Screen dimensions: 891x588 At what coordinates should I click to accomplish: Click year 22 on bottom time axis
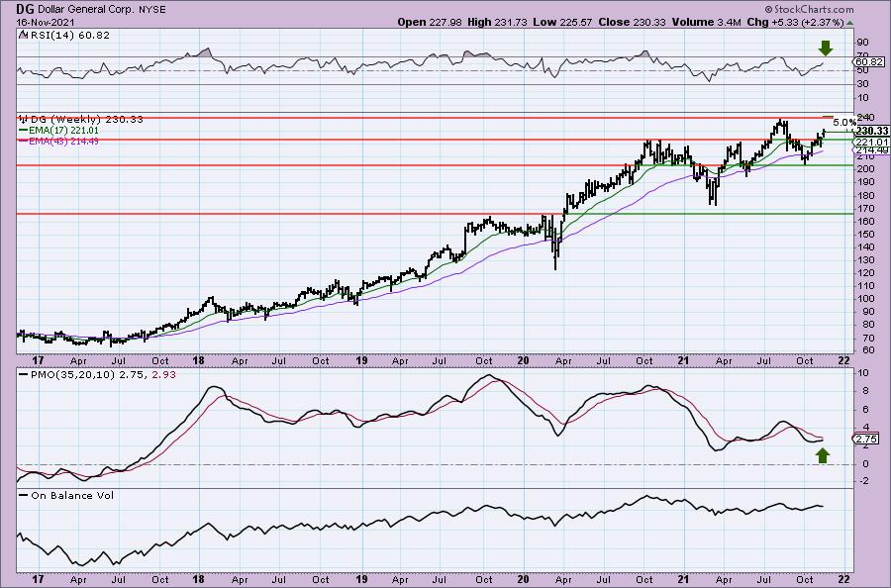tap(844, 579)
